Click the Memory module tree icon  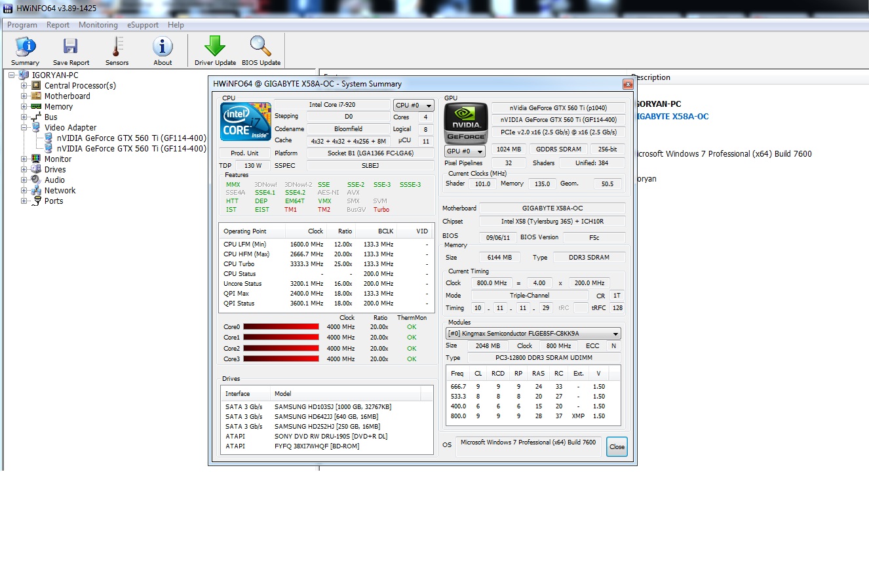point(36,106)
